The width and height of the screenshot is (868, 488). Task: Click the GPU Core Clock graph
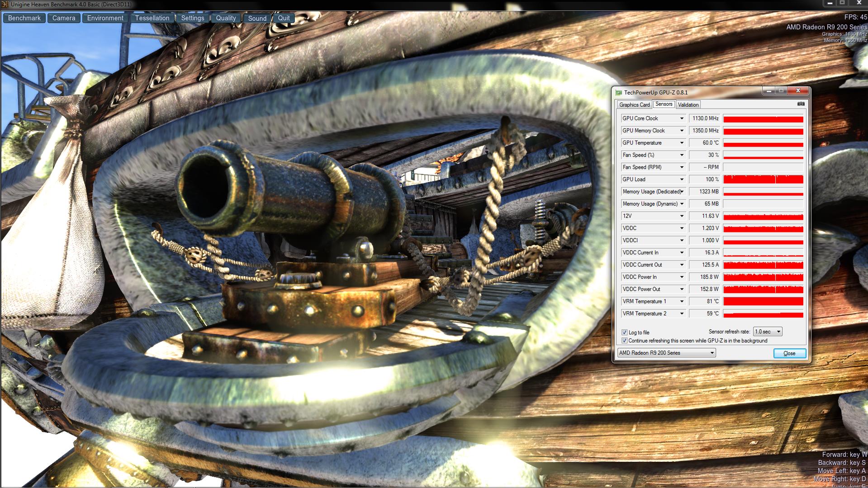pyautogui.click(x=763, y=119)
